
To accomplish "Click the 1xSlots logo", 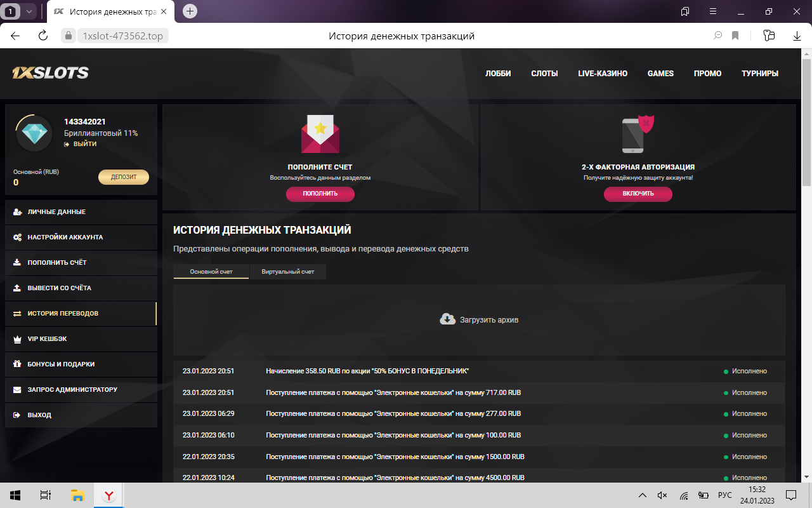I will (x=50, y=73).
